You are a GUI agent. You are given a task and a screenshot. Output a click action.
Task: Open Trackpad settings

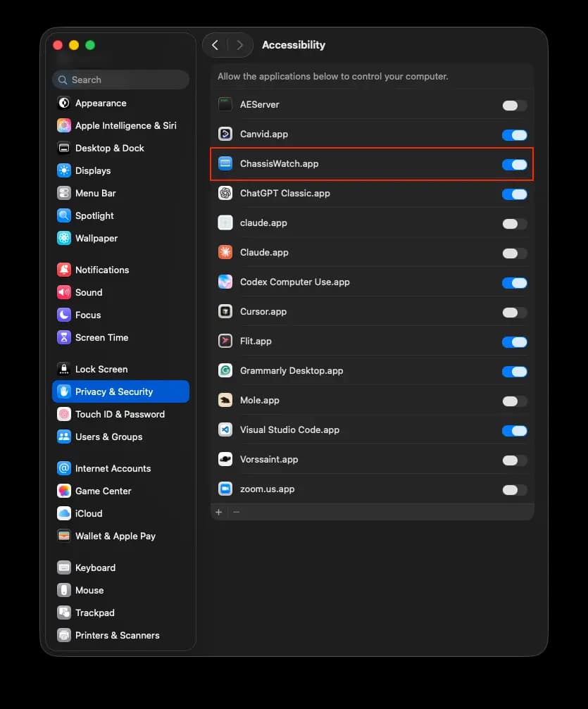click(x=120, y=613)
